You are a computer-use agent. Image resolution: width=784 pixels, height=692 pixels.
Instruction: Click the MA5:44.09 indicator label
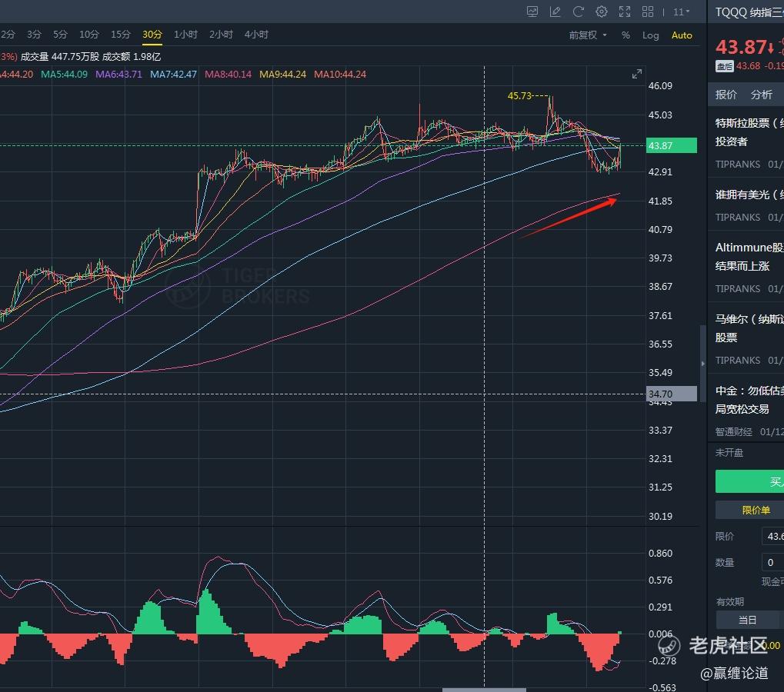(64, 74)
